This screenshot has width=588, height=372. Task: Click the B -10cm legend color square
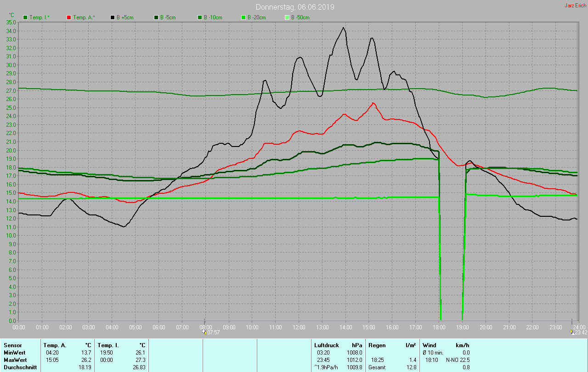pos(200,17)
